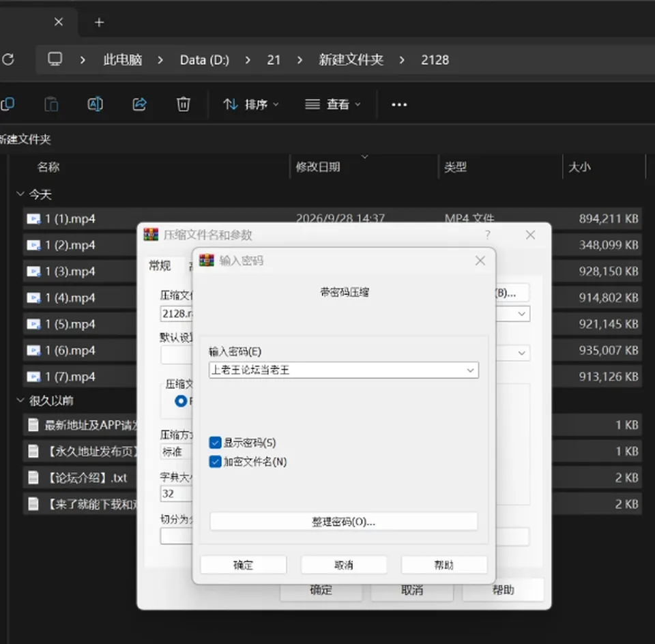The height and width of the screenshot is (644, 655).
Task: Click the 894,211 KB size cell
Action: click(608, 219)
